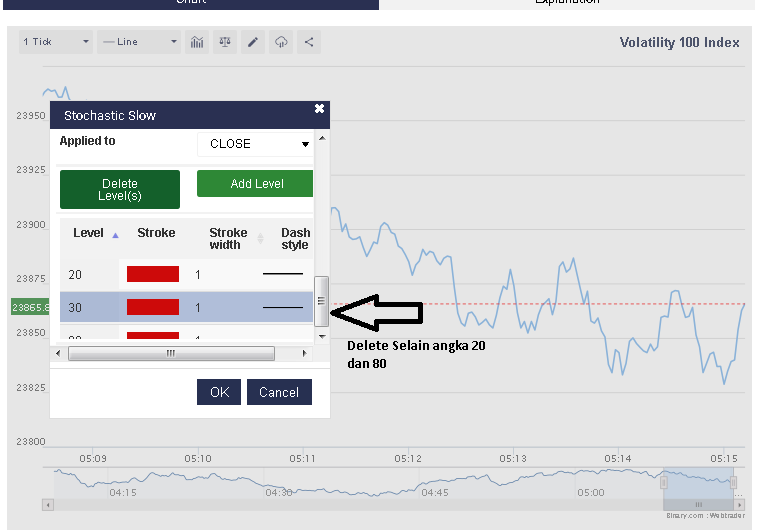Image resolution: width=764 pixels, height=531 pixels.
Task: Click the Stroke column header
Action: 156,233
